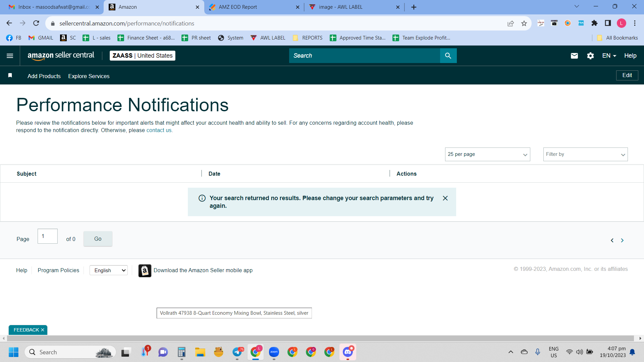
Task: Open the settings gear icon
Action: (x=591, y=56)
